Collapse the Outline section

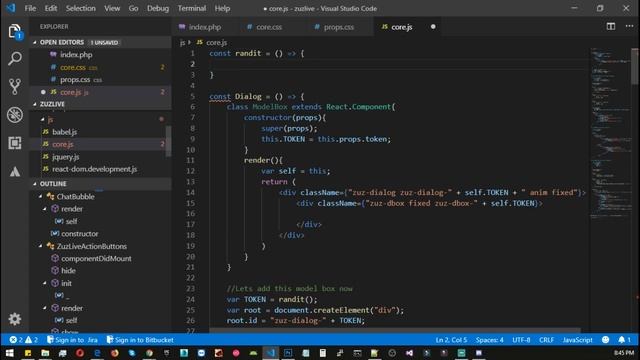tap(35, 184)
